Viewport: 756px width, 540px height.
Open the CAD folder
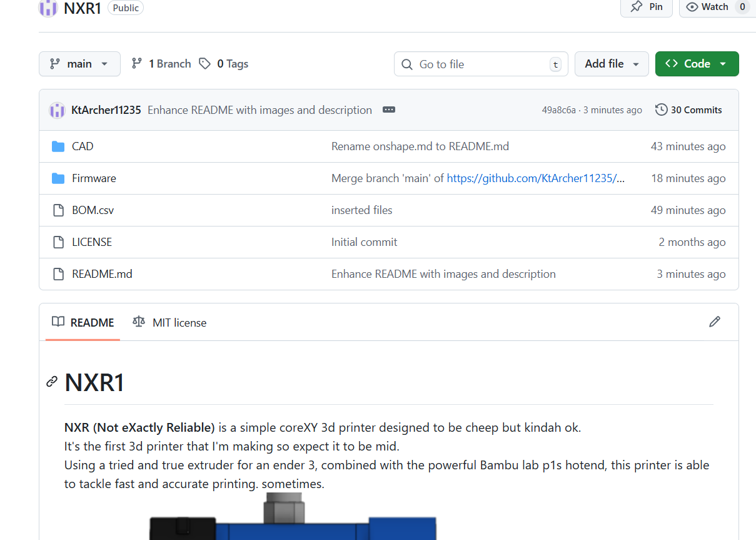coord(82,146)
